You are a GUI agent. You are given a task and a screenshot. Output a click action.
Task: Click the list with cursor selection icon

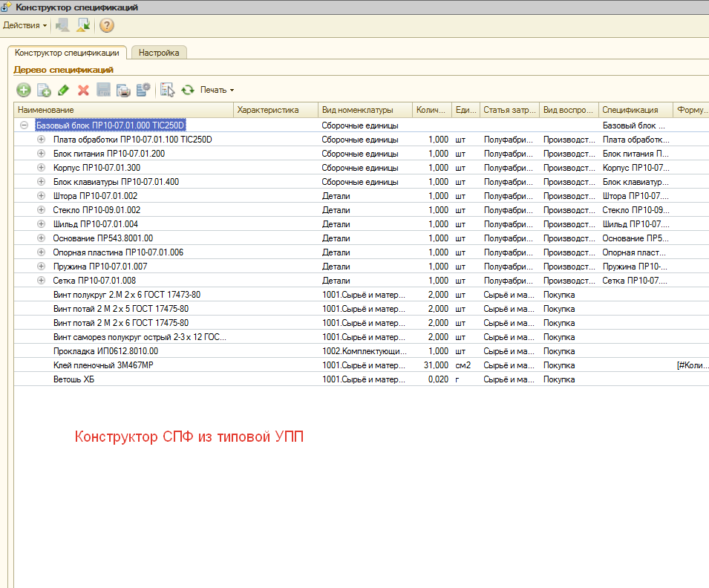(x=167, y=90)
